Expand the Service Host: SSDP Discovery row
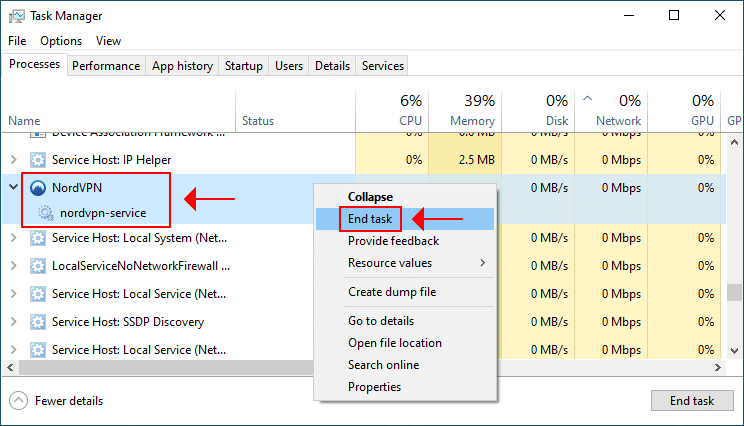Image resolution: width=744 pixels, height=426 pixels. pyautogui.click(x=14, y=322)
